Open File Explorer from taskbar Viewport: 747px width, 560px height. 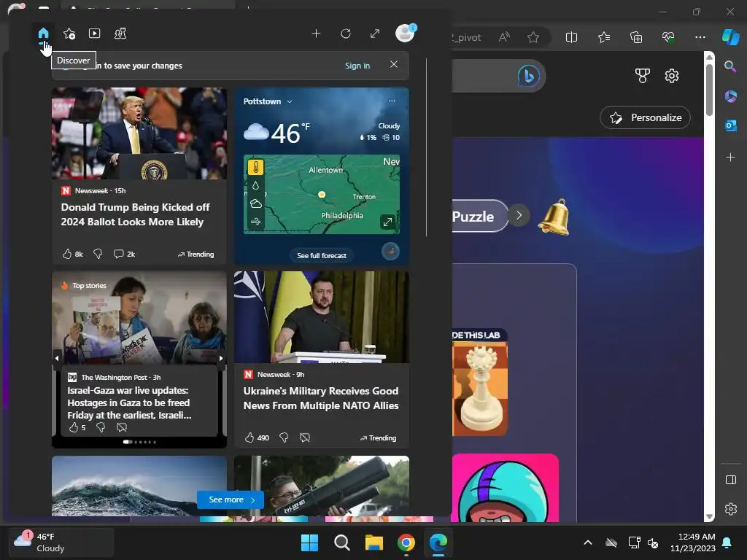(374, 542)
